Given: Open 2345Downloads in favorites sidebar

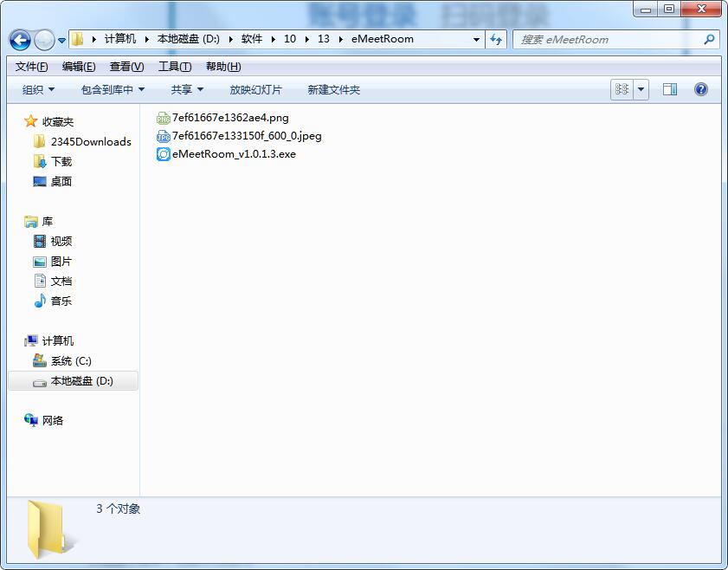Looking at the screenshot, I should 90,142.
